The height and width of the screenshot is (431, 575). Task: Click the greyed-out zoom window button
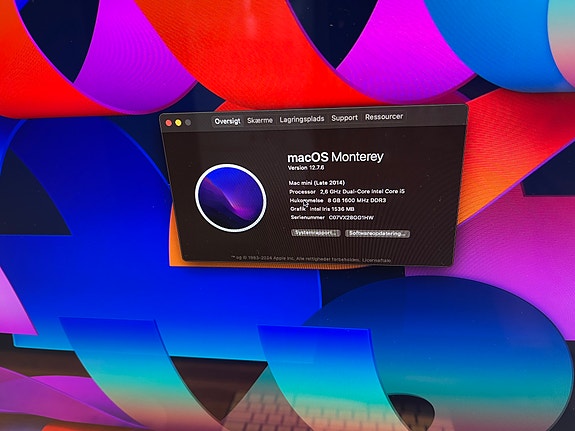pyautogui.click(x=188, y=123)
